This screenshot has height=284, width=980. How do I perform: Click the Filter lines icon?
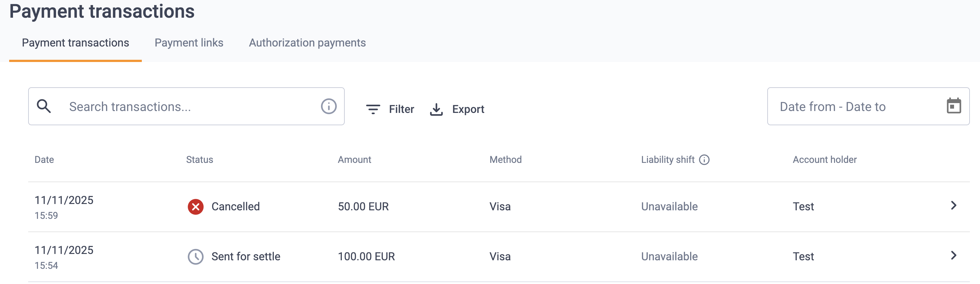[373, 109]
